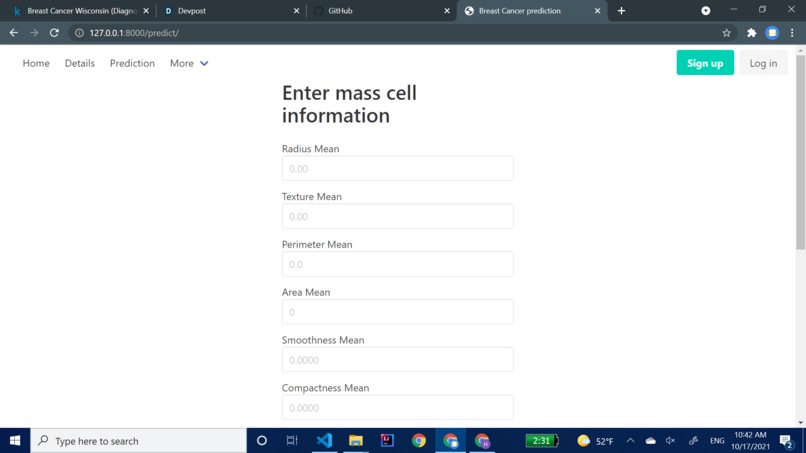Open the Extensions puzzle icon
Viewport: 806px width, 453px height.
click(752, 33)
